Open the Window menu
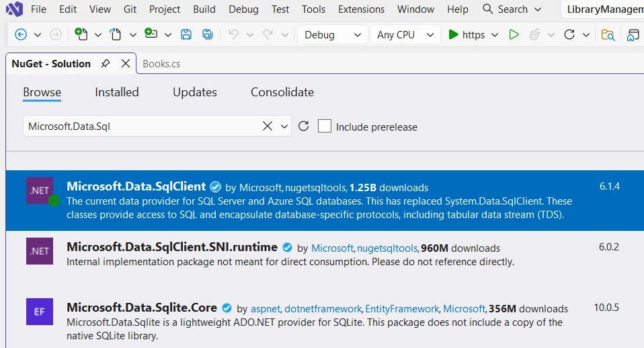Image resolution: width=644 pixels, height=348 pixels. coord(415,9)
